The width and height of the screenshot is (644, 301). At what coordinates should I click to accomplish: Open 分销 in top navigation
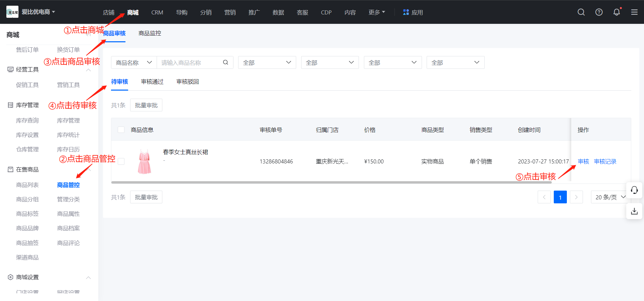point(206,12)
